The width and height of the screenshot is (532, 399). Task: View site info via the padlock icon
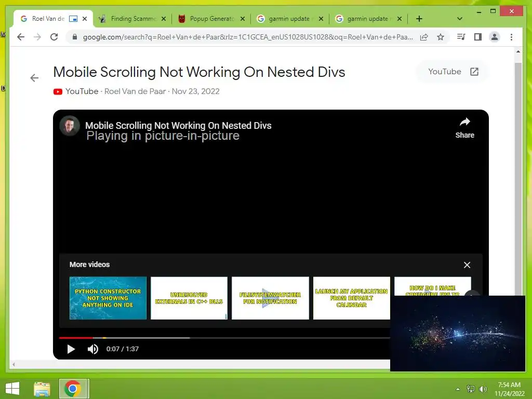click(75, 37)
